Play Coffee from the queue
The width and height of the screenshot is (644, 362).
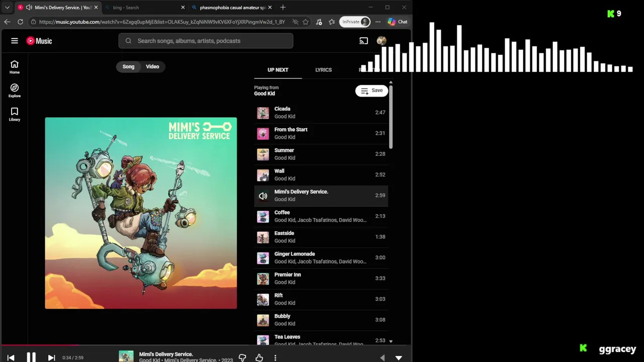coord(321,216)
